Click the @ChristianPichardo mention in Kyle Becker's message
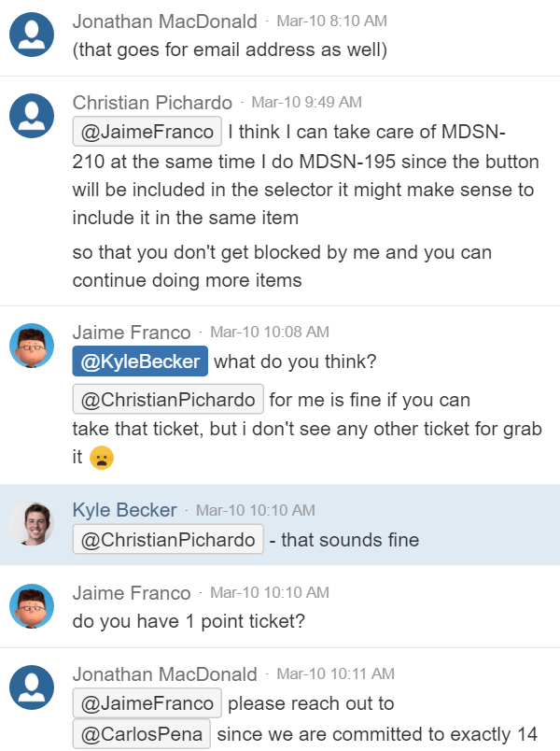This screenshot has width=560, height=751. pyautogui.click(x=168, y=540)
